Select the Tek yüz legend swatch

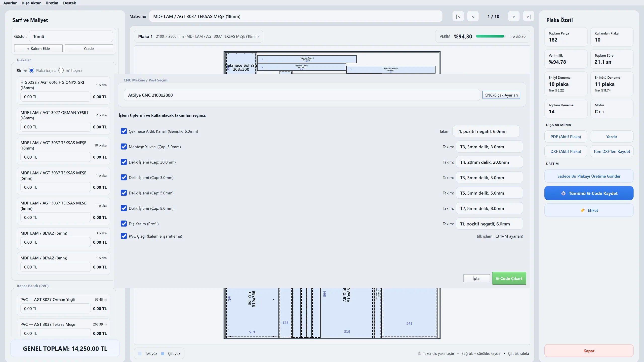click(140, 353)
